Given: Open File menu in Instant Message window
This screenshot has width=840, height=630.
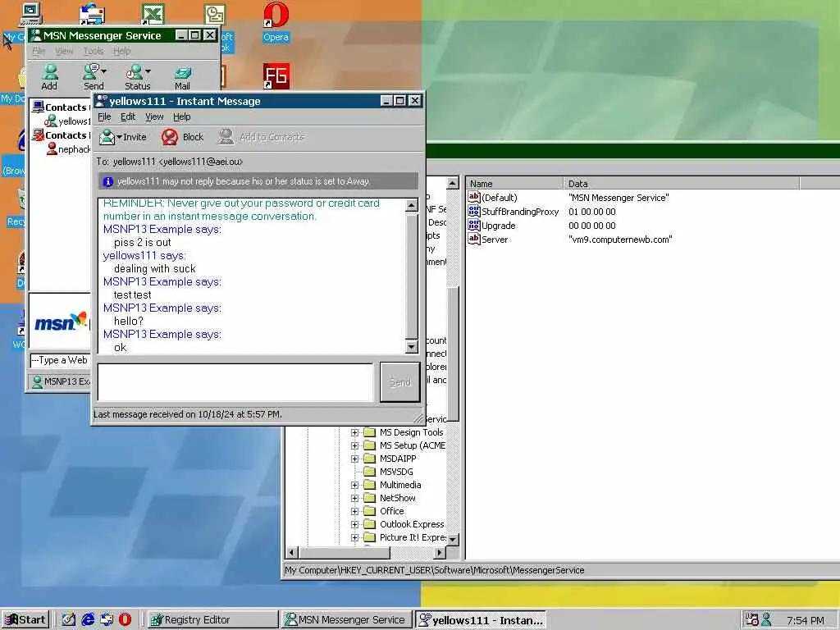Looking at the screenshot, I should [104, 116].
